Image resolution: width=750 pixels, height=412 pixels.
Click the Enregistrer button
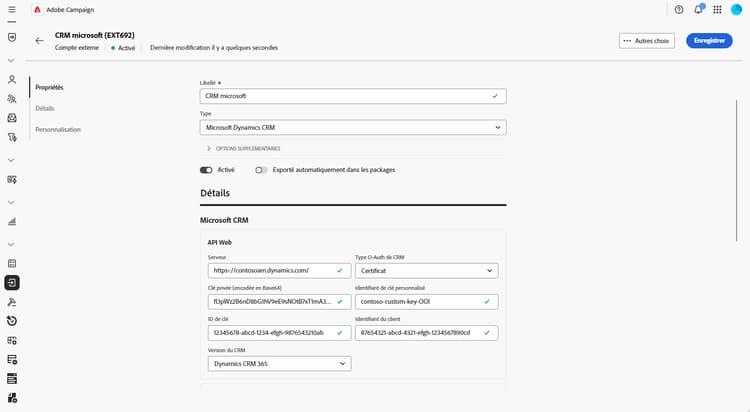pos(709,41)
